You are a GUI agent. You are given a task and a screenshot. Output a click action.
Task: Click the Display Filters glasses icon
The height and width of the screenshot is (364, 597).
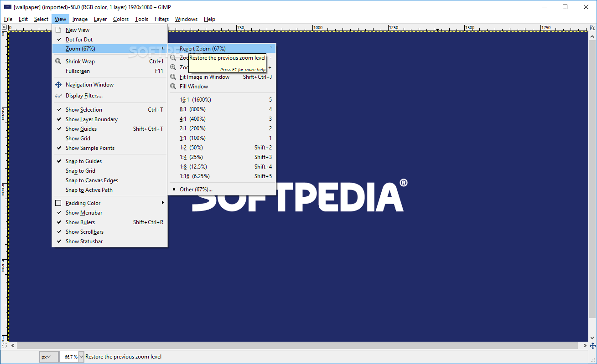[x=58, y=96]
